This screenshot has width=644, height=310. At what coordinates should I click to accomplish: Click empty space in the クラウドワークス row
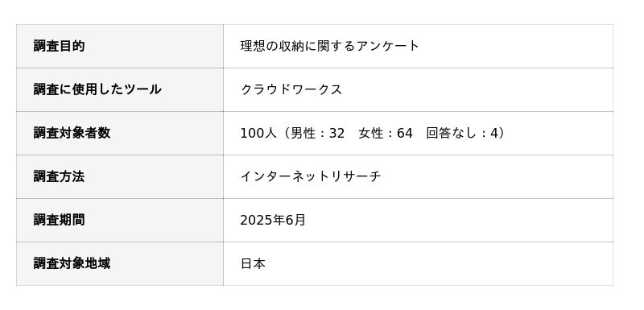coord(477,89)
